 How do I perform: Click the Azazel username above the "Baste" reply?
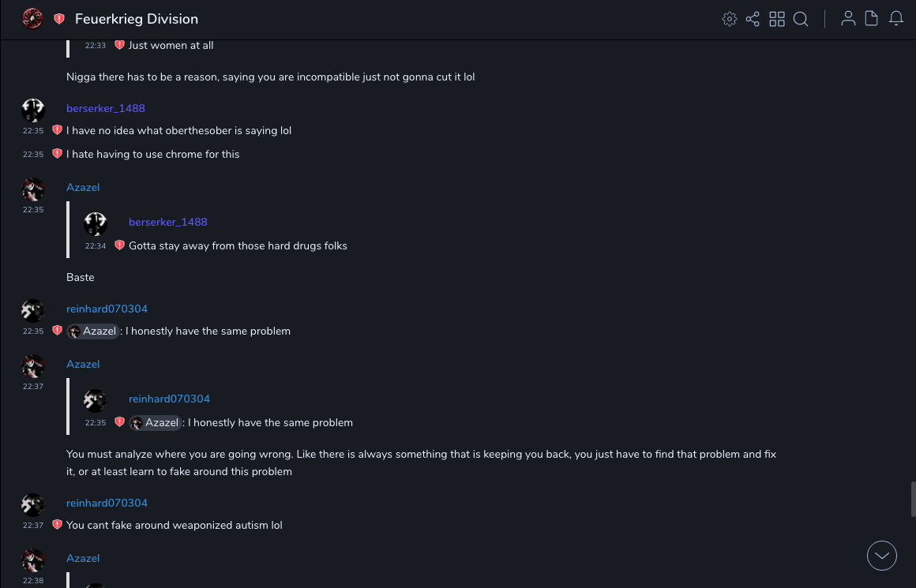point(83,187)
